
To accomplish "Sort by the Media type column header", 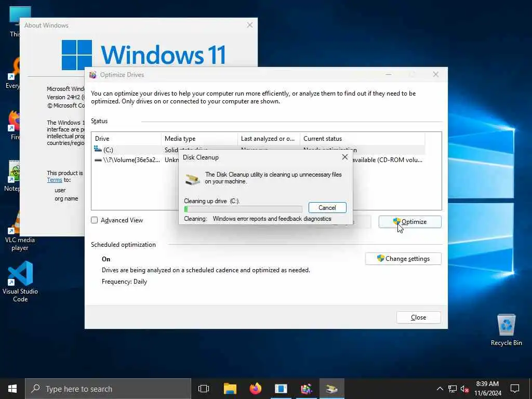I will tap(199, 138).
